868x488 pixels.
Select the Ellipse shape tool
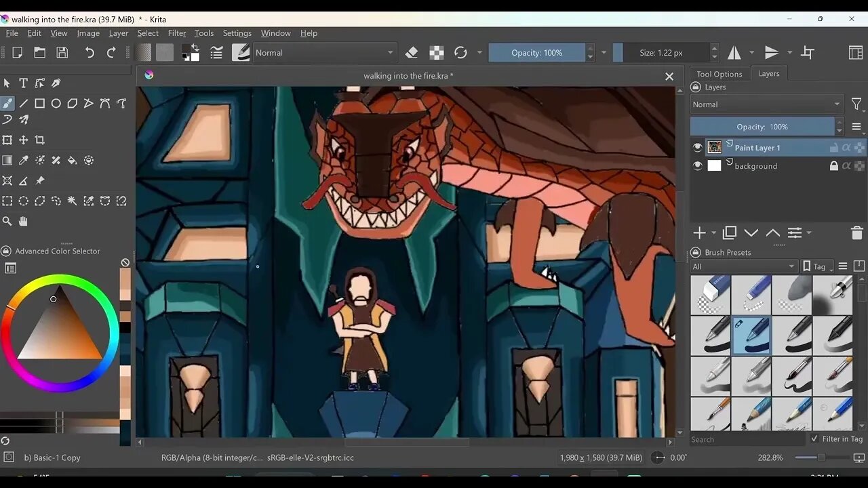point(56,104)
